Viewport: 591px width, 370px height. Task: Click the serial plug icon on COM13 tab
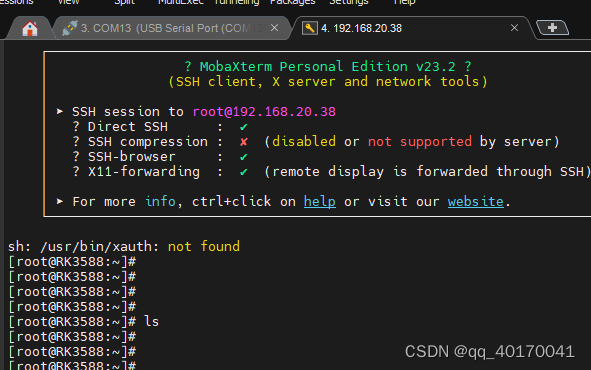[x=70, y=28]
